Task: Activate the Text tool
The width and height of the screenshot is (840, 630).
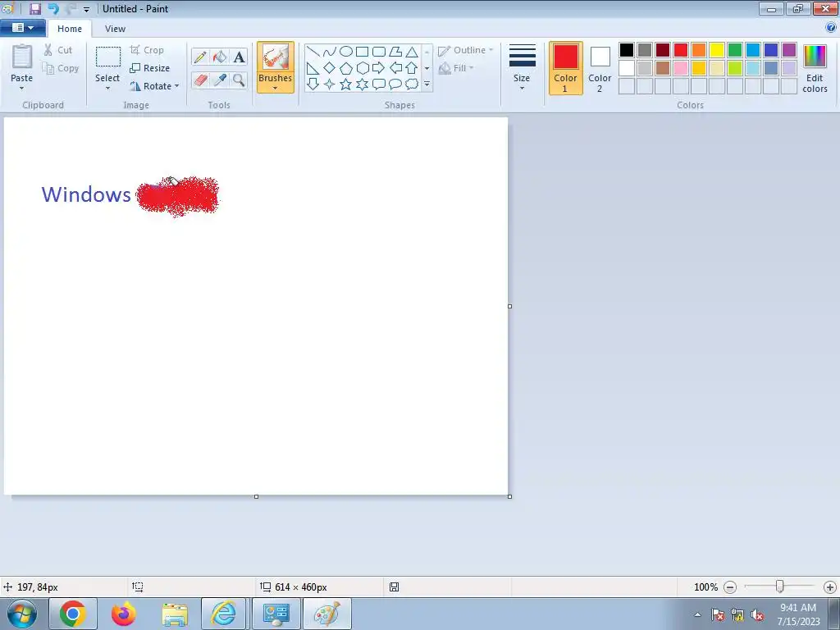Action: (239, 57)
